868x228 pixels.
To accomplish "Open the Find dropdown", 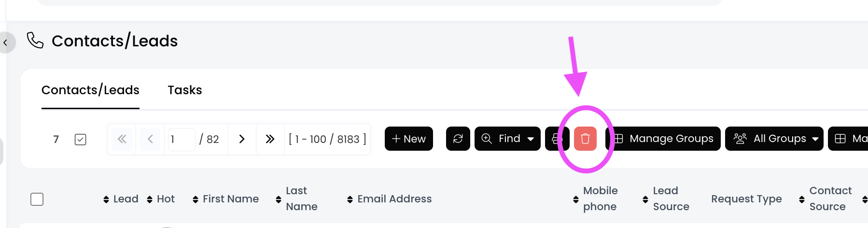I will click(507, 139).
